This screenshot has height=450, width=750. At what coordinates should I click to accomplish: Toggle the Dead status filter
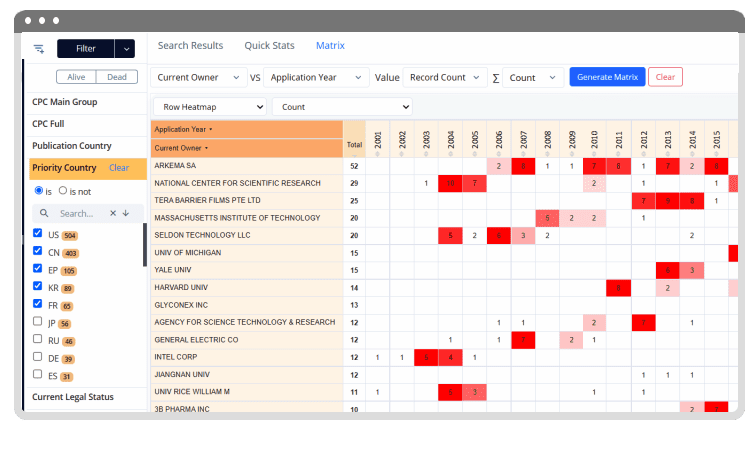117,77
